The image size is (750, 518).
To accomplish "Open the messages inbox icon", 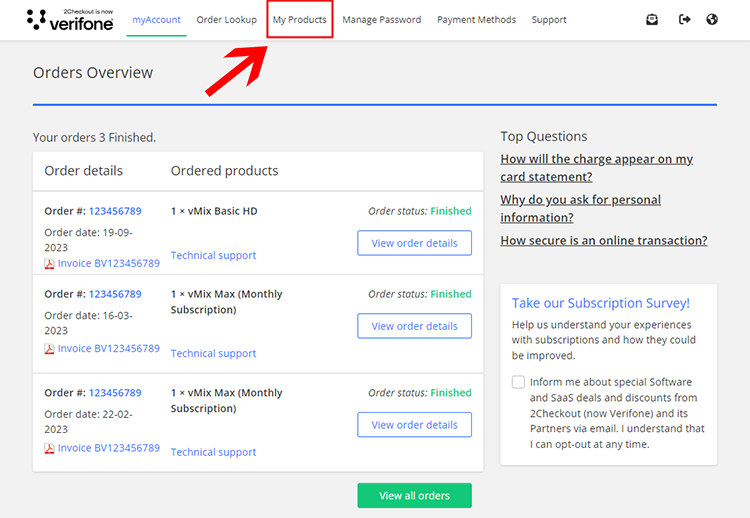I will click(652, 19).
